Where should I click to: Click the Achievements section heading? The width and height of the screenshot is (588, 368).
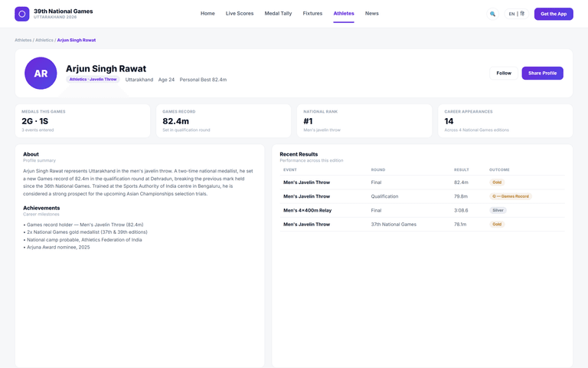tap(41, 208)
